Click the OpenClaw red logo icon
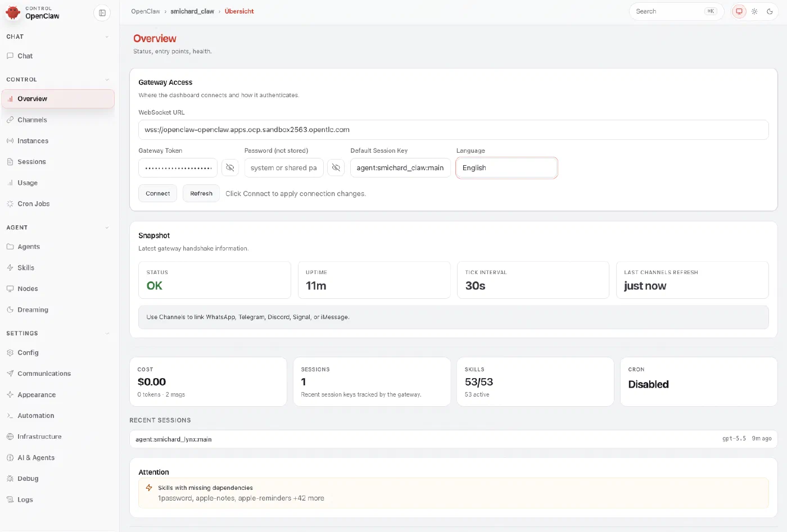The width and height of the screenshot is (787, 532). 13,12
